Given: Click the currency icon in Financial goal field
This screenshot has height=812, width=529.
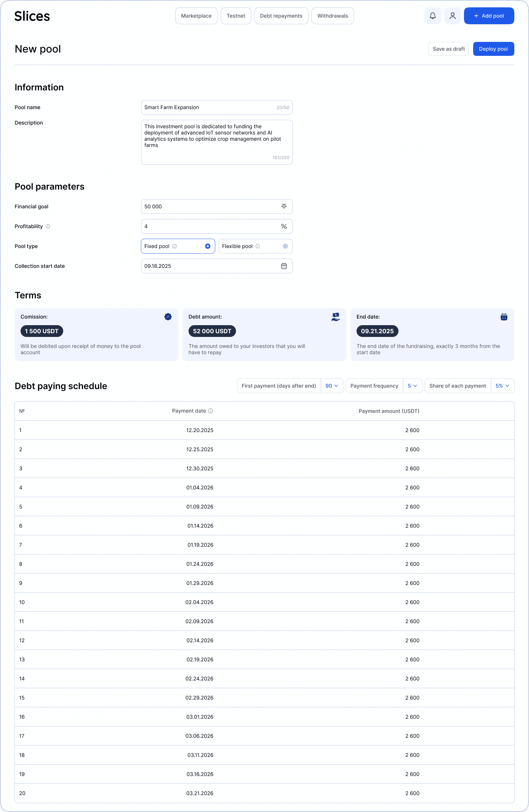Looking at the screenshot, I should pos(284,206).
